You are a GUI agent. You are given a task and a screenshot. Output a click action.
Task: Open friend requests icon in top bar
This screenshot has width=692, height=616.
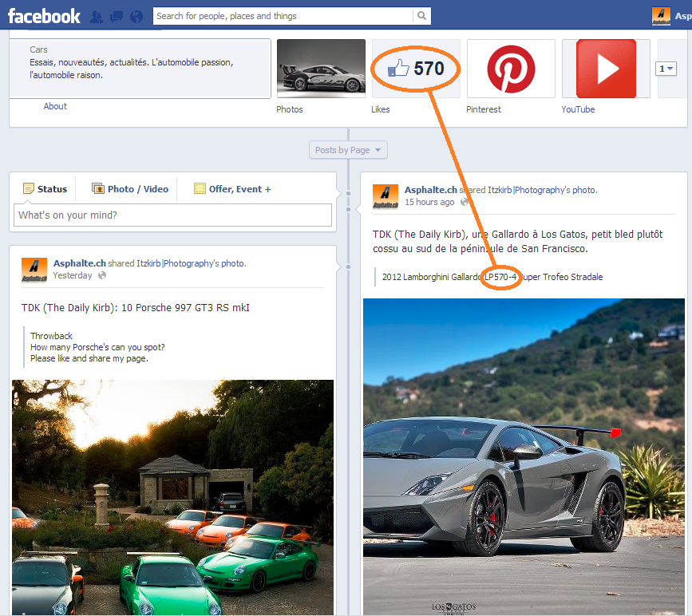click(97, 17)
